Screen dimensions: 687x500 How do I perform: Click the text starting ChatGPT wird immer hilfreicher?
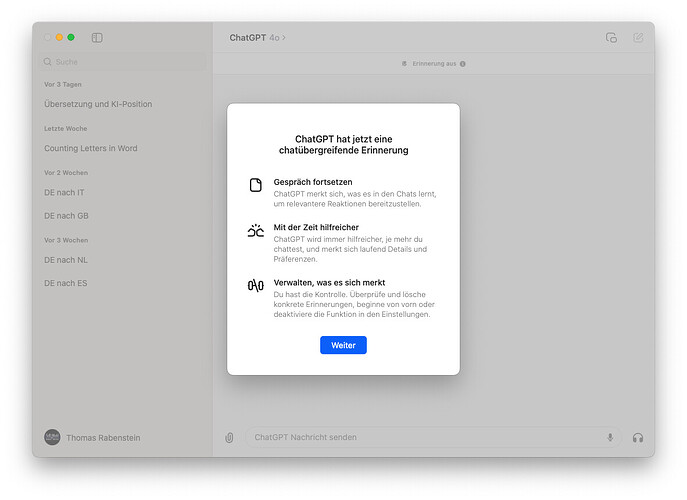pos(350,249)
